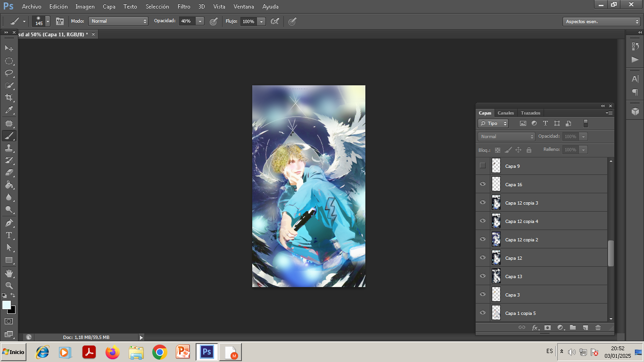The image size is (644, 362).
Task: Filter layers by smart objects
Action: (568, 123)
